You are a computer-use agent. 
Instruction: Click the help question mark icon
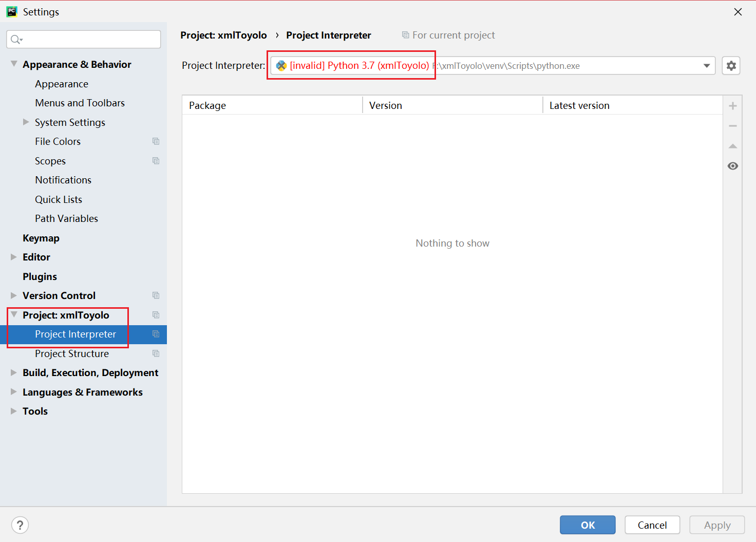20,525
